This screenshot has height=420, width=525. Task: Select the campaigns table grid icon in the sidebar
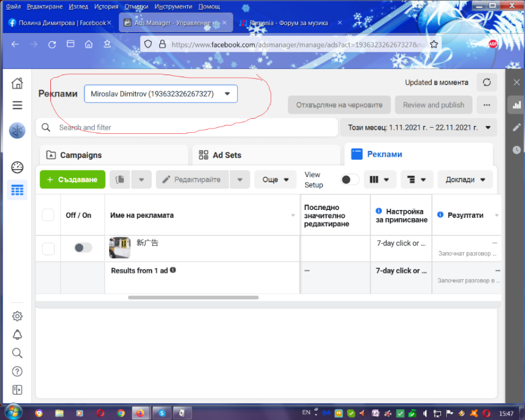17,190
